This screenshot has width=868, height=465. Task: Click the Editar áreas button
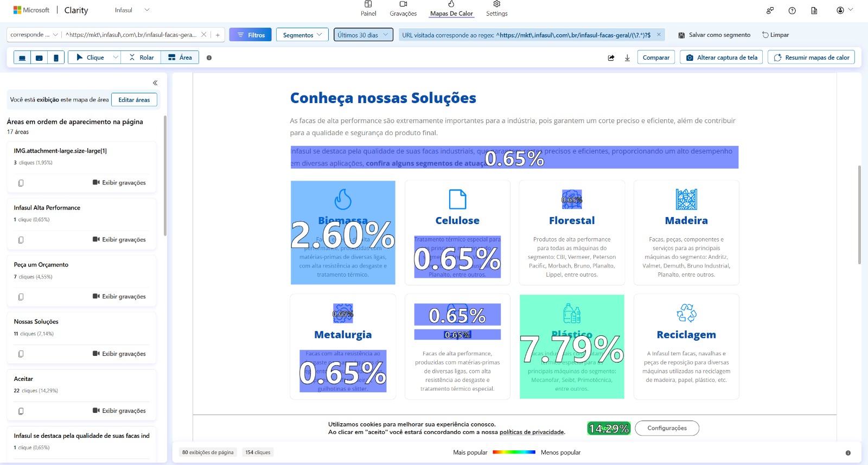[x=135, y=100]
